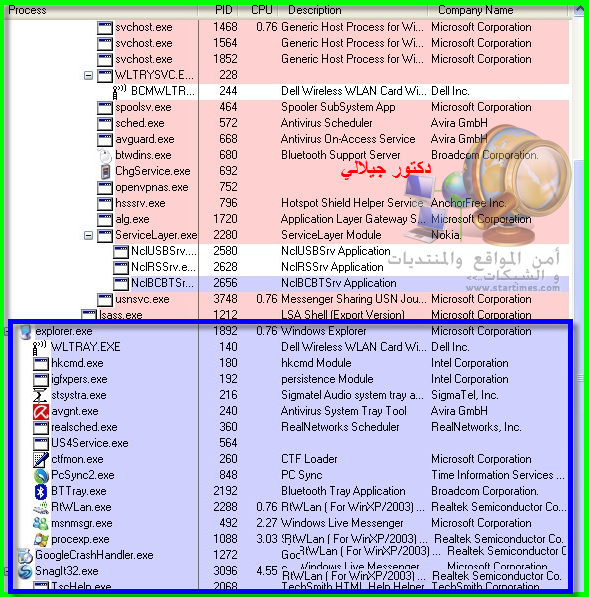The height and width of the screenshot is (597, 589).
Task: Click the hkcmd.exe window icon
Action: [x=41, y=364]
